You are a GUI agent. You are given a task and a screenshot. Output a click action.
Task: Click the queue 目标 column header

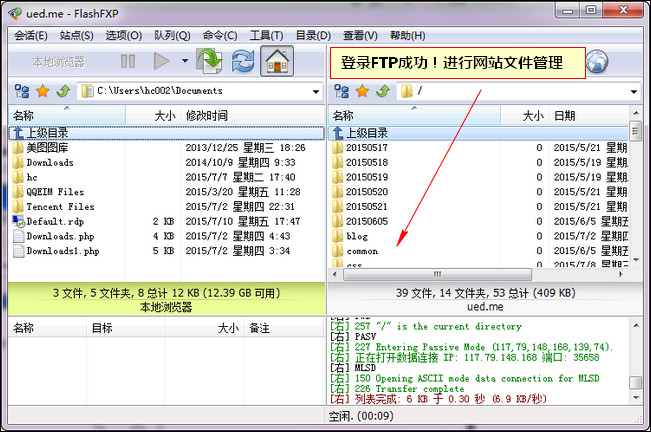click(x=126, y=328)
